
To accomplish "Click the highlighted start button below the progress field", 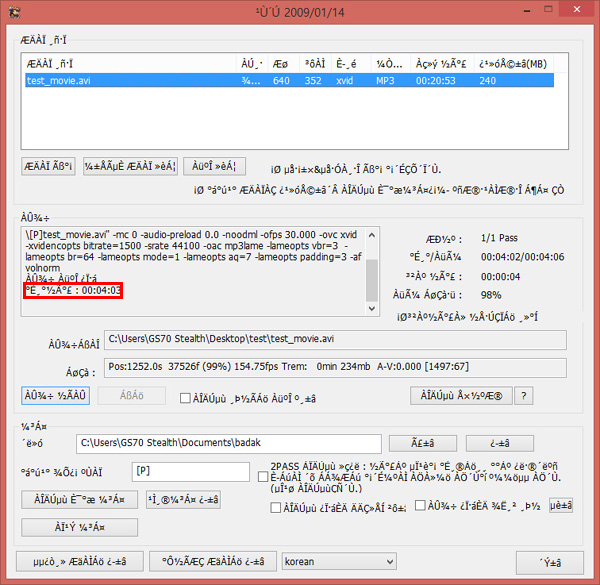I will tap(55, 395).
